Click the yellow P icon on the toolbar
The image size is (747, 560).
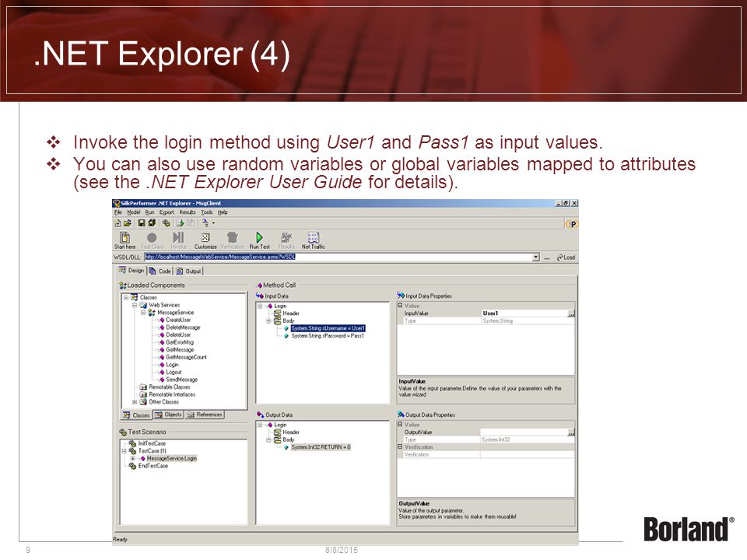(572, 224)
